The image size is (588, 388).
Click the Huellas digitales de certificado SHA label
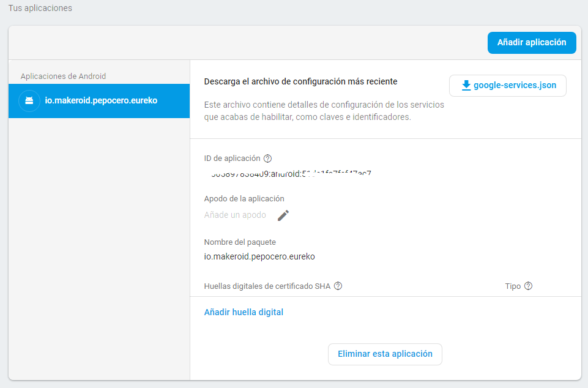[267, 286]
